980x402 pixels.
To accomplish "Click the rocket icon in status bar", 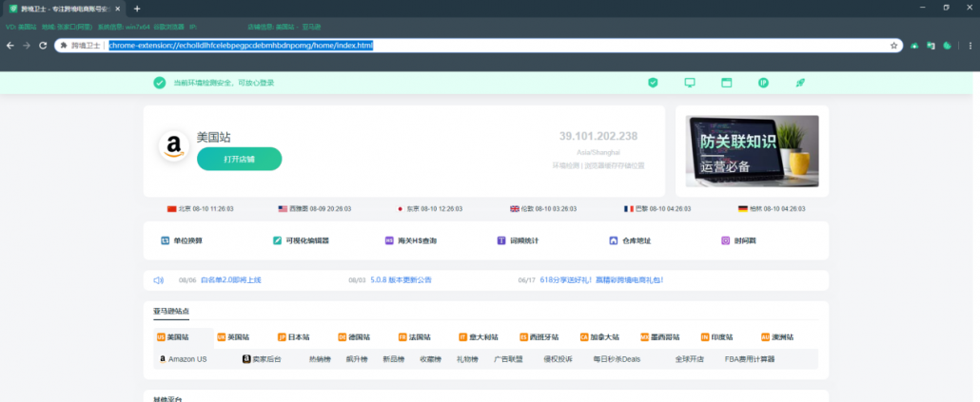I will (x=799, y=83).
